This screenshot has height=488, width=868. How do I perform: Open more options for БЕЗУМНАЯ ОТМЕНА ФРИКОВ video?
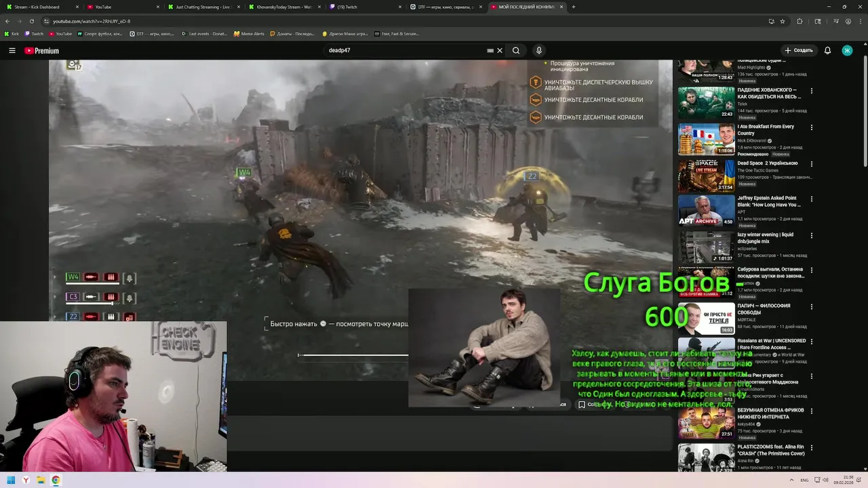(x=812, y=411)
